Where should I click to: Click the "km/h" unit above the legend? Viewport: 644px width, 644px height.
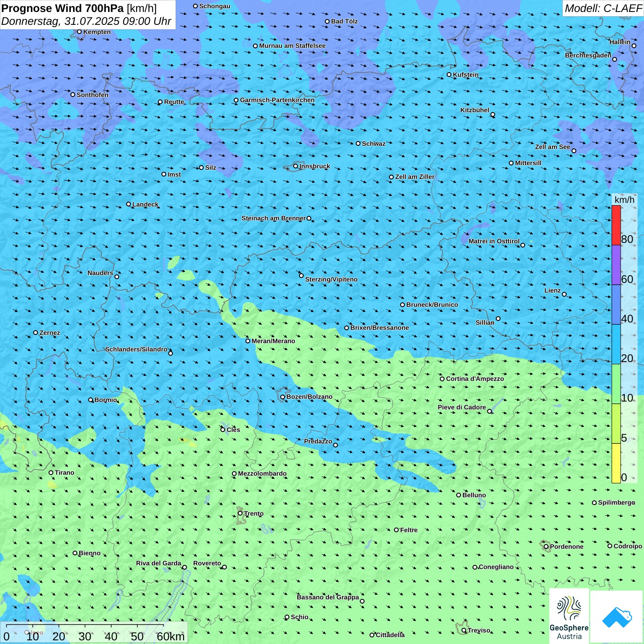(x=624, y=200)
